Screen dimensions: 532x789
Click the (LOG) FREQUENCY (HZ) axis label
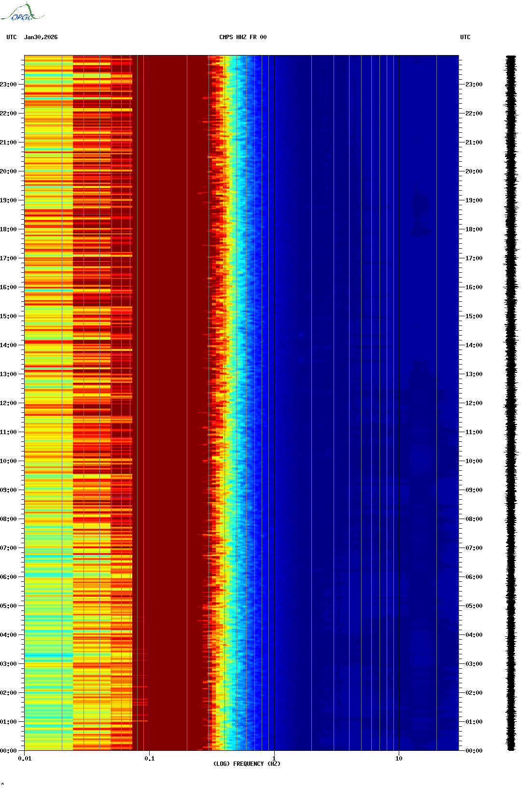coord(247,763)
